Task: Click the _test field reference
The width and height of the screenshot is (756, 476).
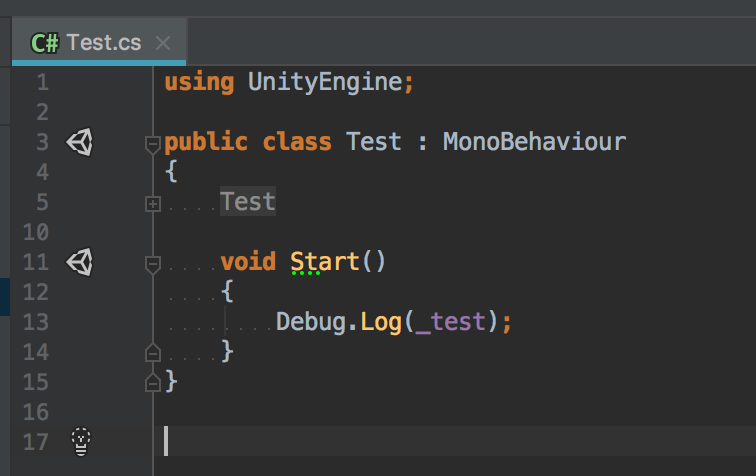Action: point(450,322)
